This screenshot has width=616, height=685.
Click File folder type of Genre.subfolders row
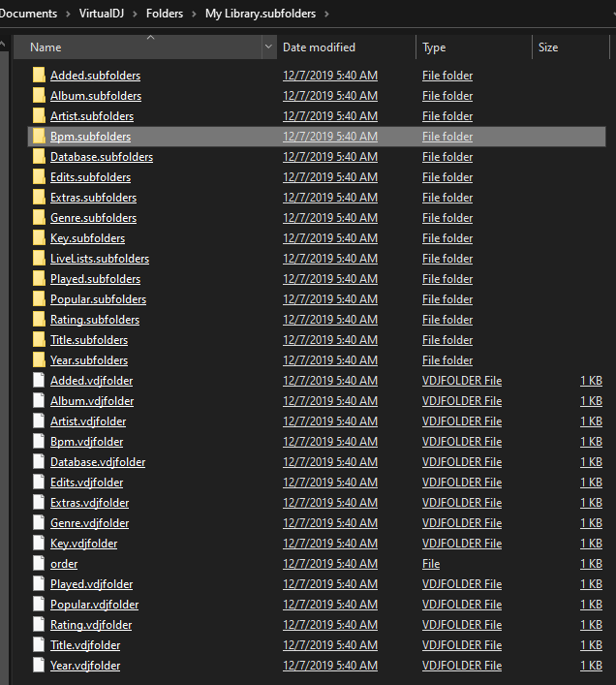tap(447, 218)
